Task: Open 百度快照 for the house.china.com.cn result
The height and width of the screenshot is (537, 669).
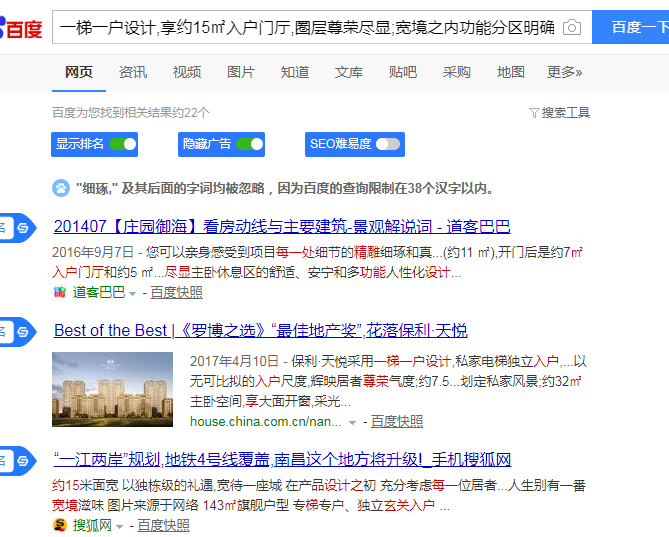Action: 397,421
